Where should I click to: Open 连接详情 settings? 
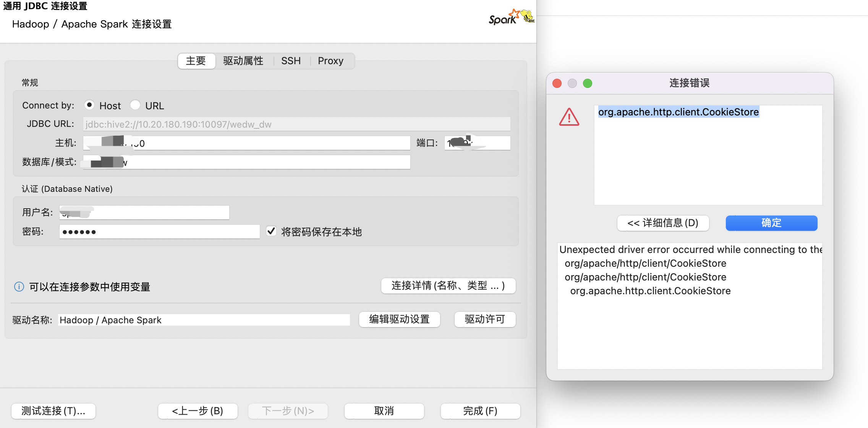pos(448,285)
